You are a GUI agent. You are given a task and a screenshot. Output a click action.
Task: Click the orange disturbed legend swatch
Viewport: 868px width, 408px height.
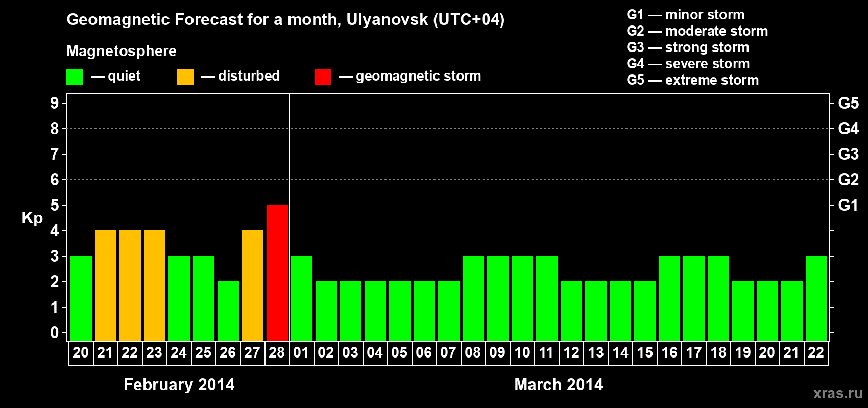click(185, 76)
